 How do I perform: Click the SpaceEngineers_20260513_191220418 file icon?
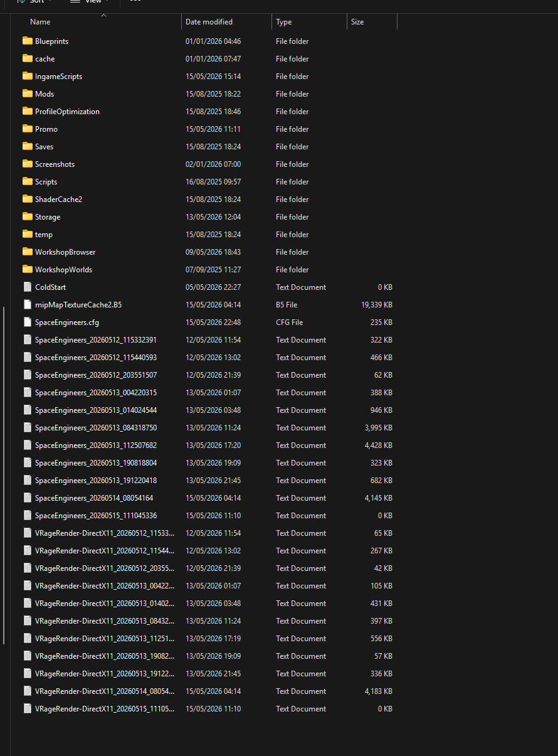point(27,480)
